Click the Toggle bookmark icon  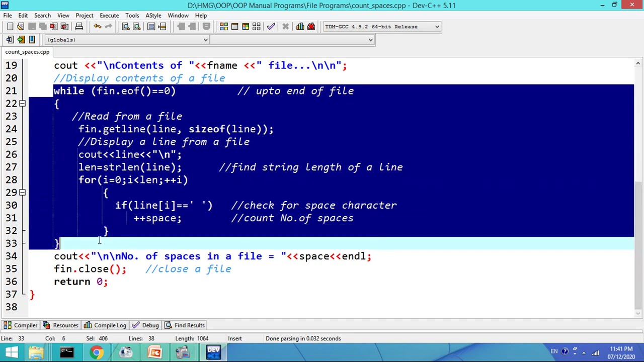coord(21,40)
